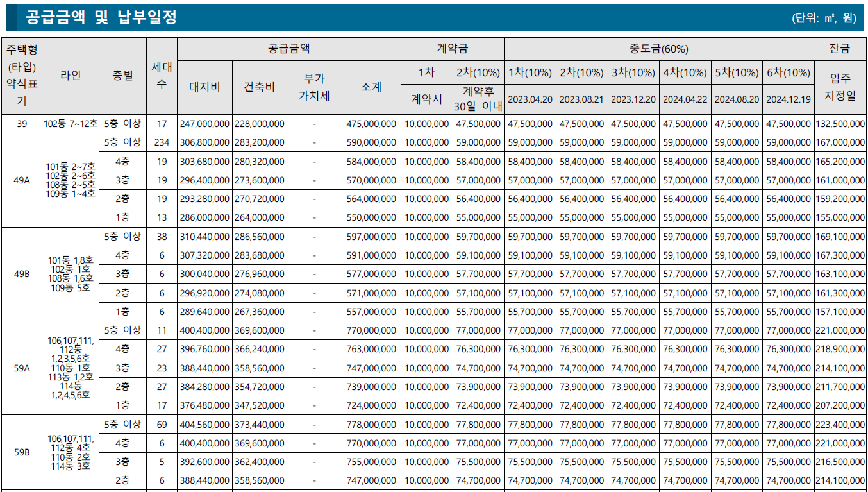Click the 307,320,000 land cost
This screenshot has height=492, width=868.
click(204, 255)
